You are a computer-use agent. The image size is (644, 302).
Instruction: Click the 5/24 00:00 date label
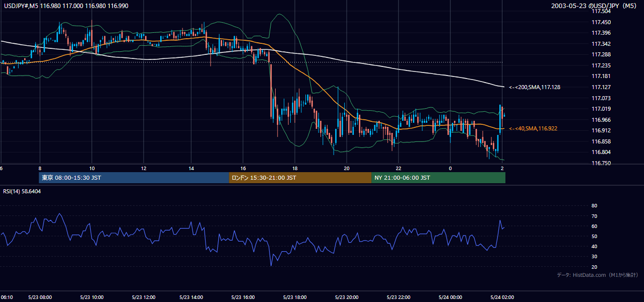point(450,297)
